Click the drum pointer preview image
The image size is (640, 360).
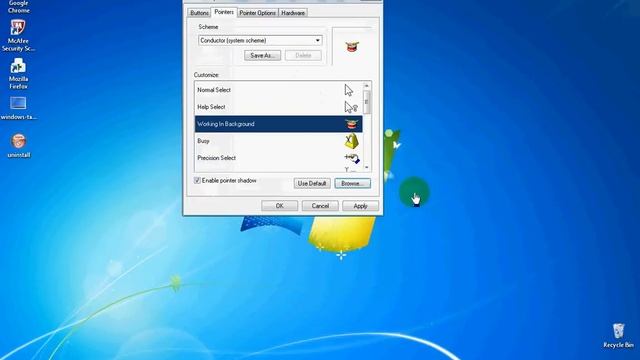coord(352,47)
